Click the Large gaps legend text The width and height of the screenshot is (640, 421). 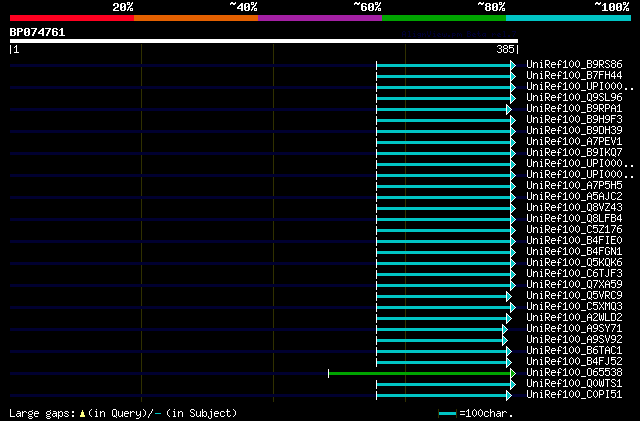click(x=42, y=413)
